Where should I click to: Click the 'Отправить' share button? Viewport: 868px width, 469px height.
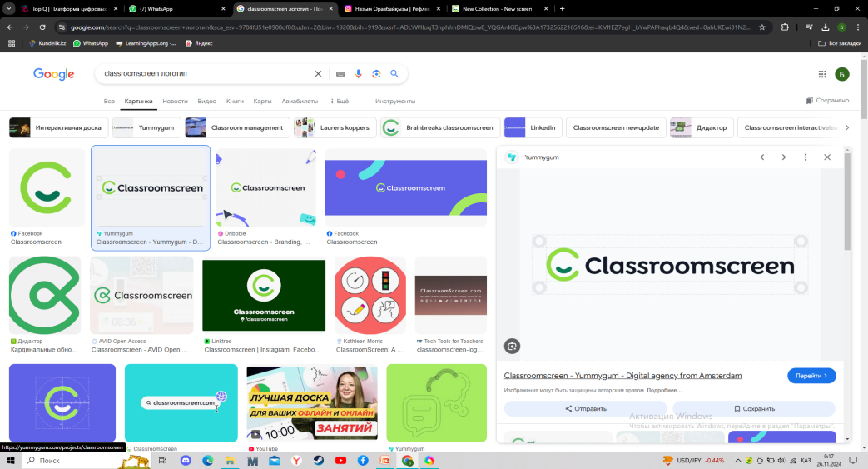586,408
